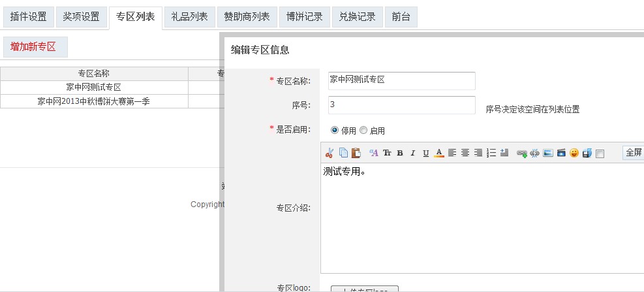The width and height of the screenshot is (644, 292).
Task: Switch to the 专区列表 tab
Action: (x=136, y=17)
